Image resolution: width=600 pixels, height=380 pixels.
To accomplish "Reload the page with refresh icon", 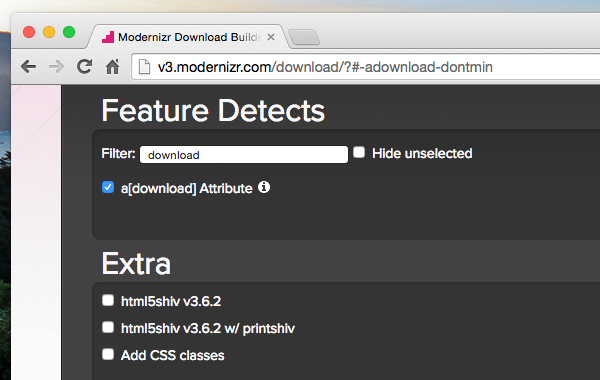I will pos(84,66).
